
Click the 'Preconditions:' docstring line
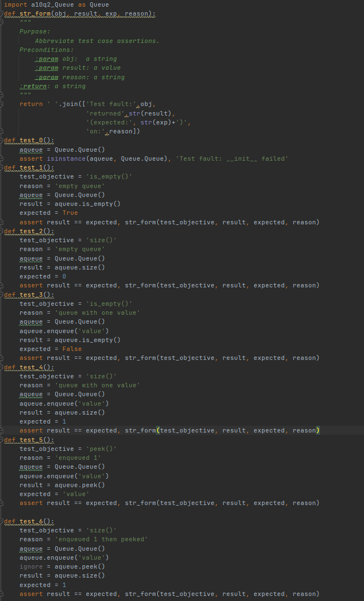(47, 50)
